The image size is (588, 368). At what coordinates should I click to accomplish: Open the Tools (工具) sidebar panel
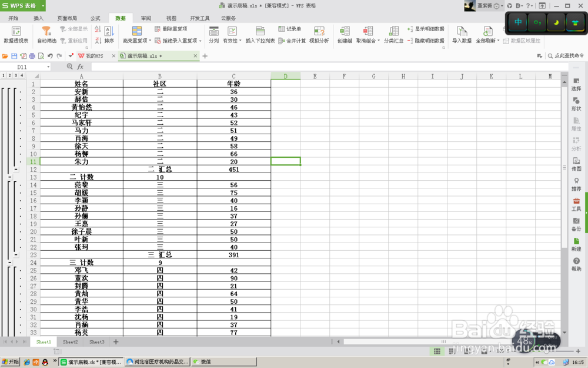(x=576, y=205)
